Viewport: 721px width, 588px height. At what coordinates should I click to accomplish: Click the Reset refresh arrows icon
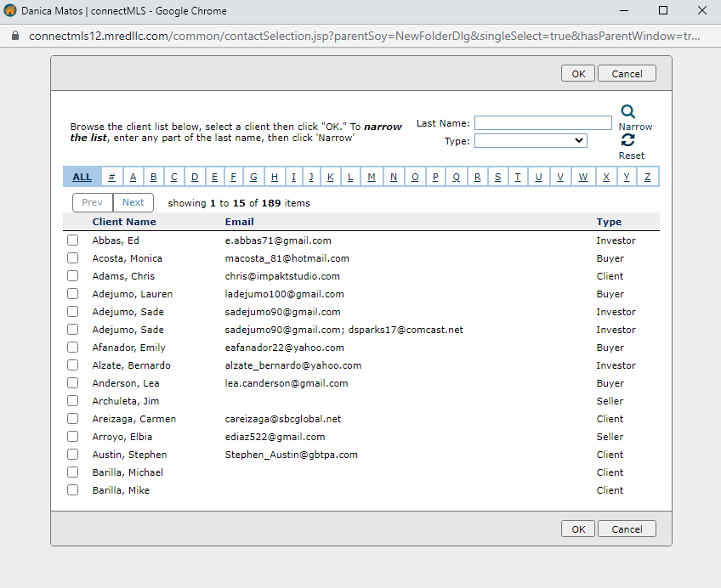(628, 141)
